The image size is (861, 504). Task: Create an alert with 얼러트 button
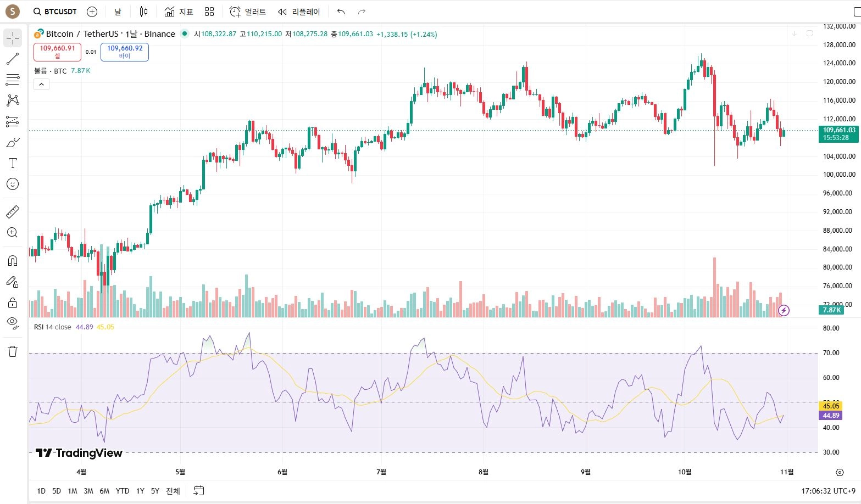coord(248,12)
